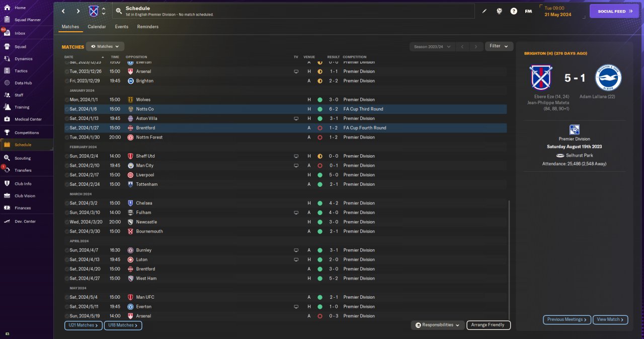Image resolution: width=644 pixels, height=339 pixels.
Task: Open the Inbox with notification badge
Action: (x=20, y=33)
